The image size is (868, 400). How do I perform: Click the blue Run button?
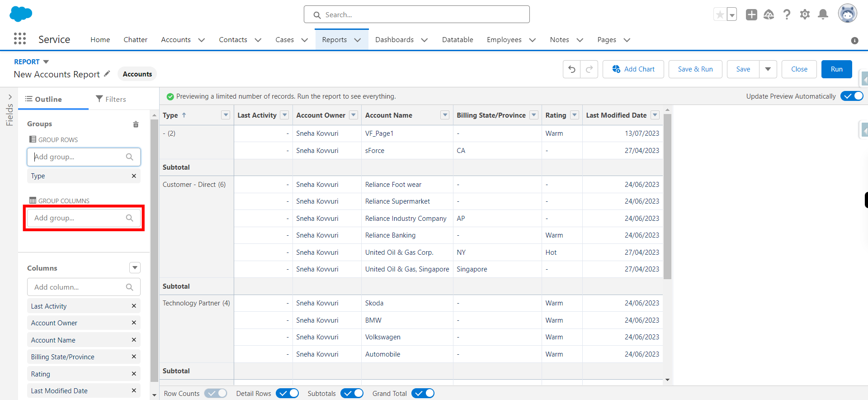point(837,69)
